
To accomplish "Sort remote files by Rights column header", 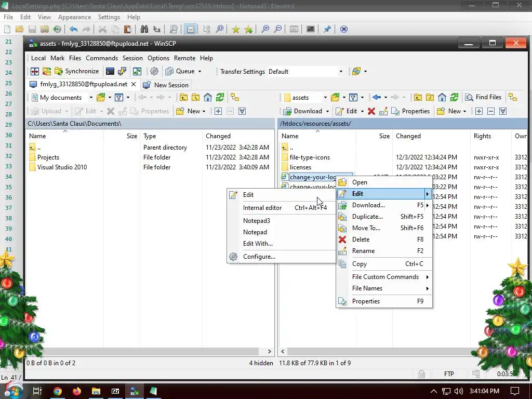I will (x=491, y=136).
